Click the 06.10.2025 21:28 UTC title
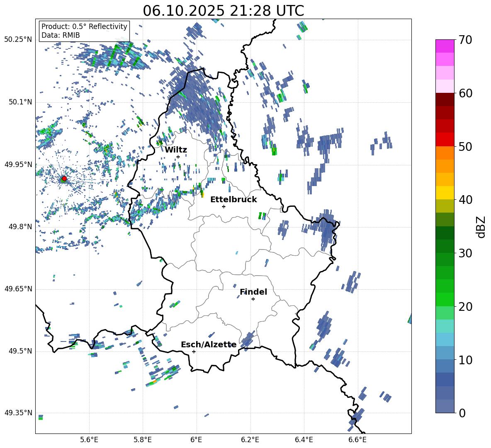 pyautogui.click(x=223, y=11)
